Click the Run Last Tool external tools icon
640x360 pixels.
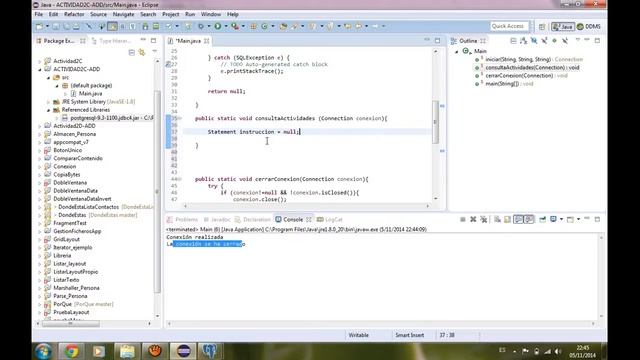(235, 26)
